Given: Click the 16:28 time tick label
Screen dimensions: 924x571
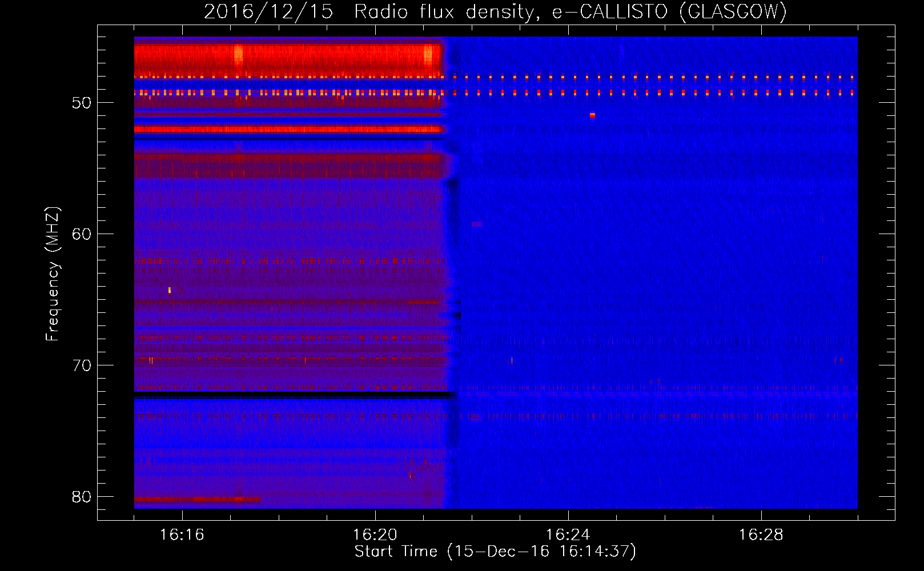Looking at the screenshot, I should pyautogui.click(x=761, y=535).
